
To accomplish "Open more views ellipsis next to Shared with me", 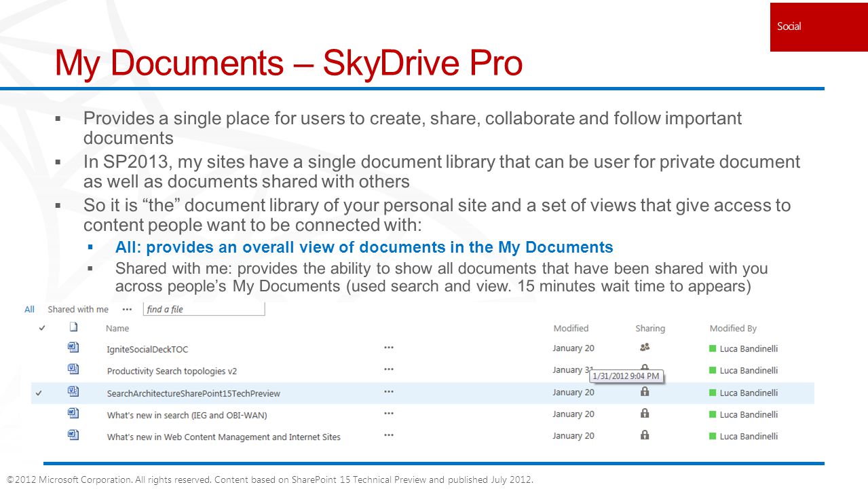I will coord(127,309).
